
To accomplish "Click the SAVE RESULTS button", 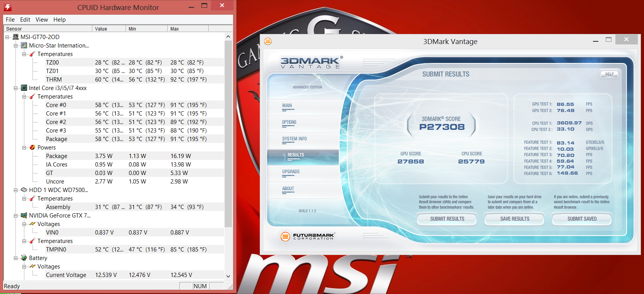I will coord(515,219).
